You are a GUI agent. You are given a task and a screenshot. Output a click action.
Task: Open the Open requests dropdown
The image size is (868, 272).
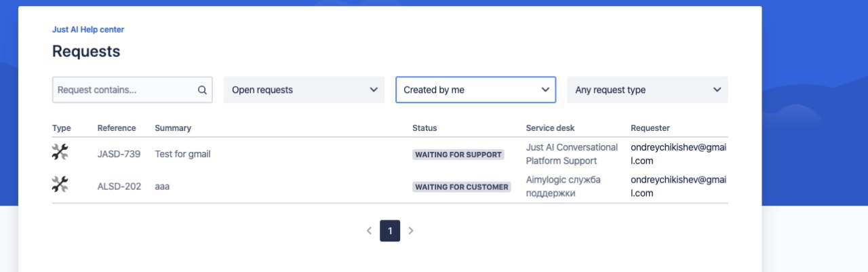click(x=304, y=90)
